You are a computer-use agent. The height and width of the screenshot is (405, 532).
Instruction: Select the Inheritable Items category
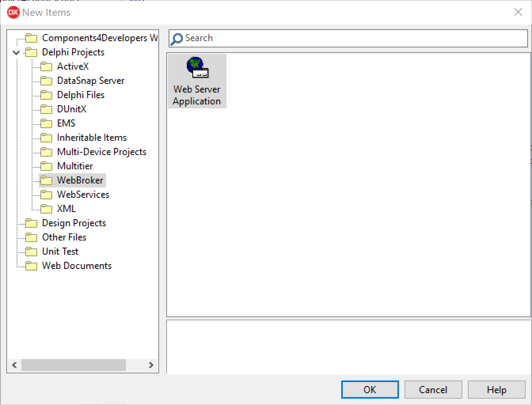click(x=92, y=138)
